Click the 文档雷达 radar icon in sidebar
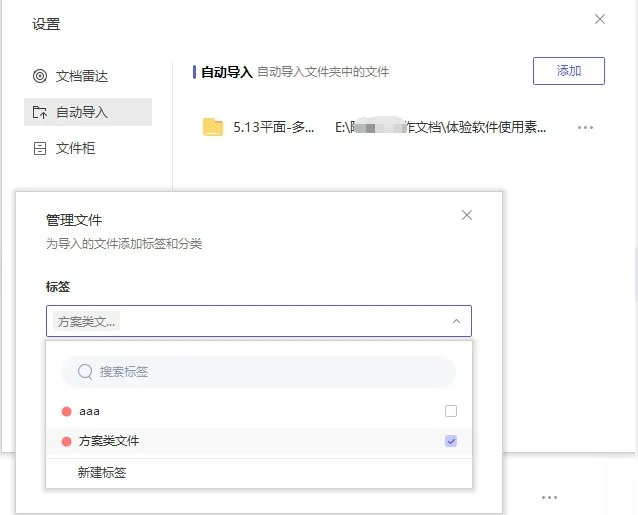This screenshot has height=515, width=638. point(40,76)
